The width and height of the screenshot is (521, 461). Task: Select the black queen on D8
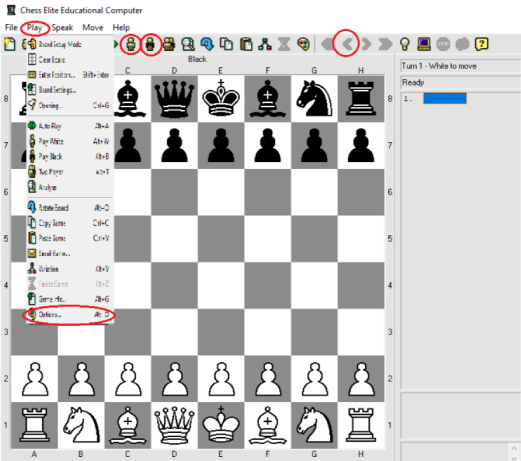tap(174, 99)
